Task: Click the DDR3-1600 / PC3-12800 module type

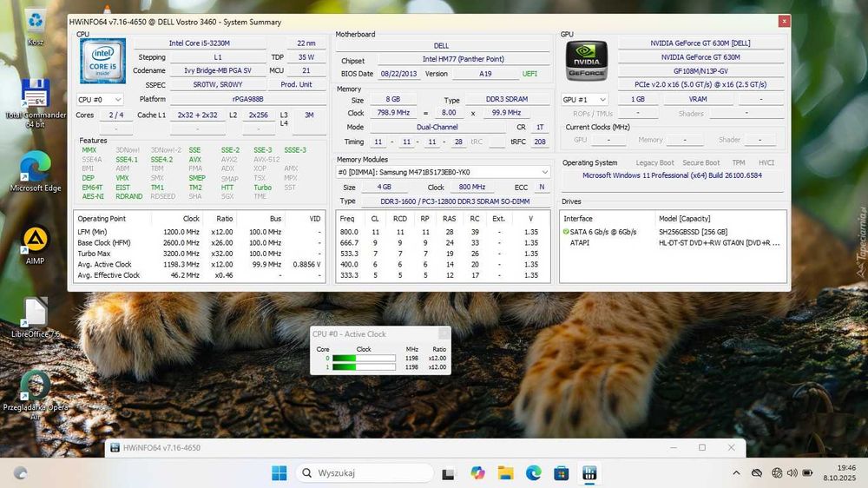Action: [455, 201]
